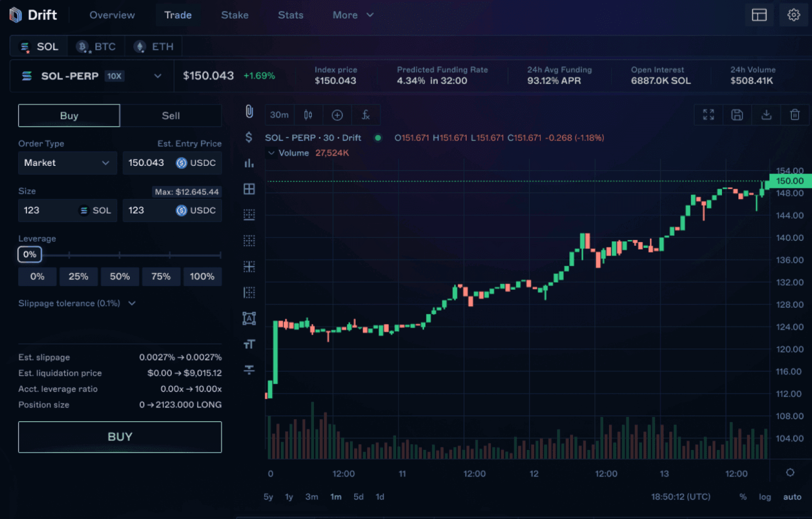
Task: Click the chart reset circle icon
Action: tap(790, 472)
